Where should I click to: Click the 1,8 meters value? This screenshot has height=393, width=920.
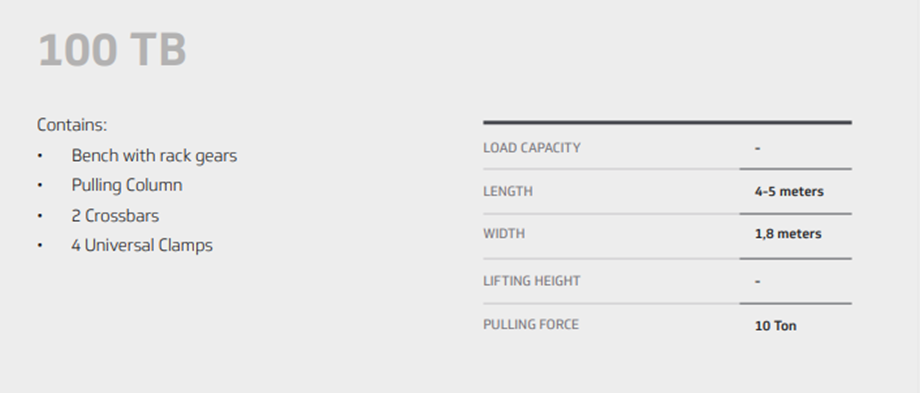788,234
